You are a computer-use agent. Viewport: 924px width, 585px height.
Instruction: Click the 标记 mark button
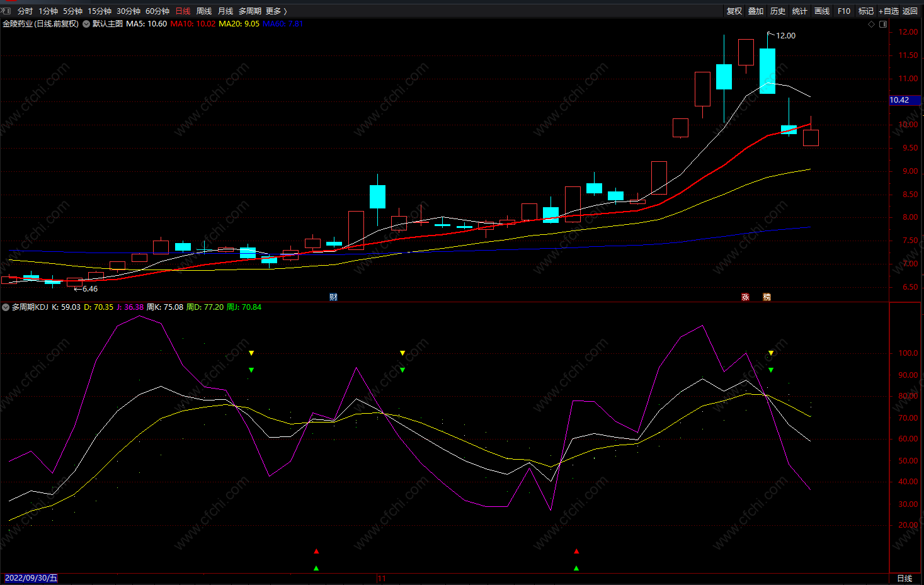pyautogui.click(x=866, y=11)
